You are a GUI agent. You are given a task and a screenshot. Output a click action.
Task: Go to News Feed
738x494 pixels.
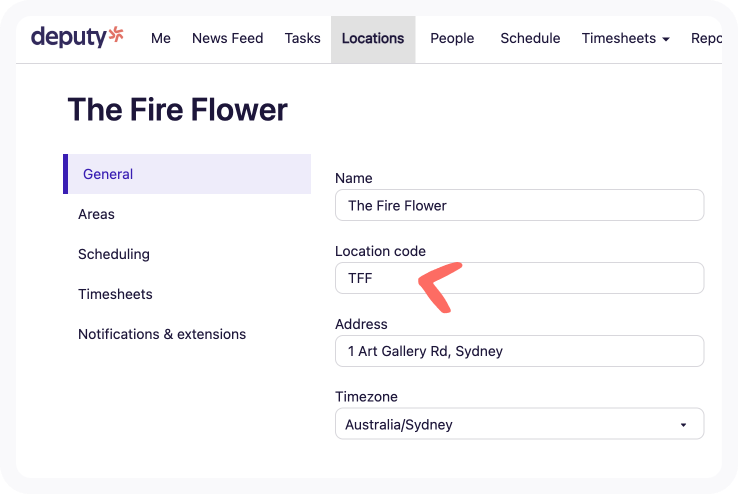click(227, 38)
